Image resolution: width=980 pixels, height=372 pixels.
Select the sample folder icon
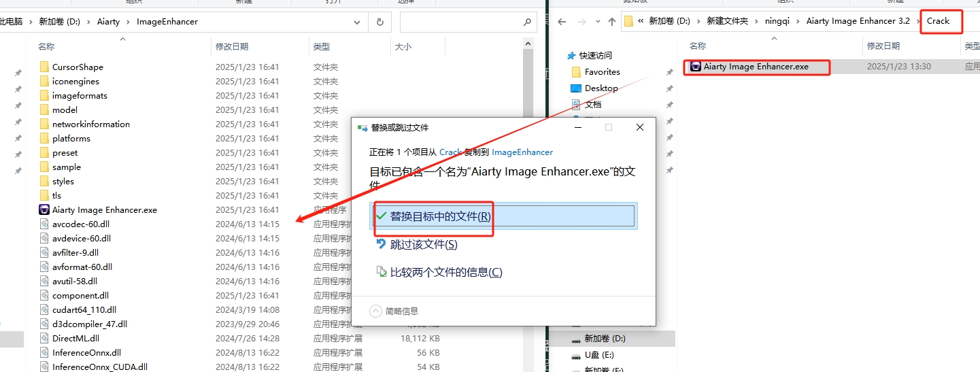click(x=44, y=167)
